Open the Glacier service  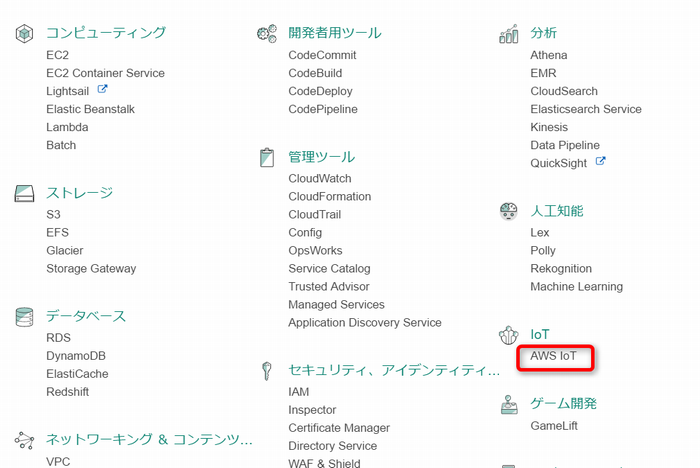point(65,251)
